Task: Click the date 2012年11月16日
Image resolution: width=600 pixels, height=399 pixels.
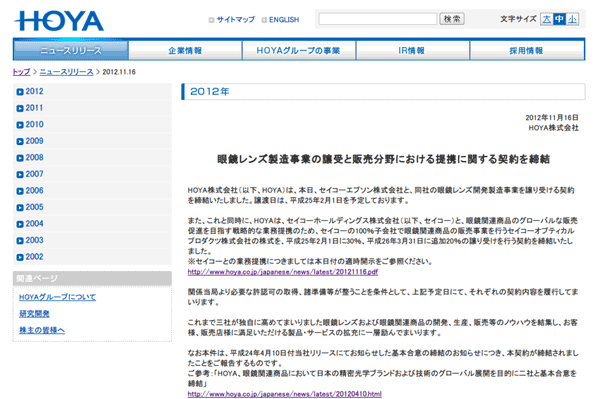Action: (552, 117)
